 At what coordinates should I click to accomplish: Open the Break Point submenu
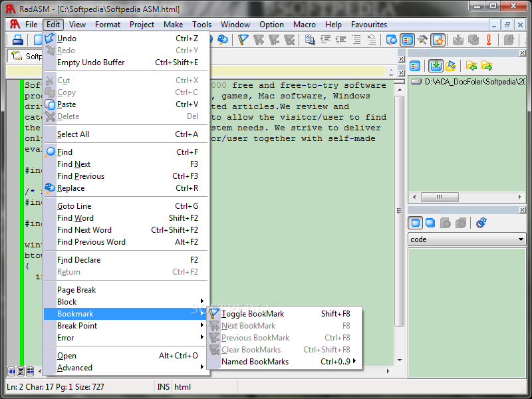(126, 326)
